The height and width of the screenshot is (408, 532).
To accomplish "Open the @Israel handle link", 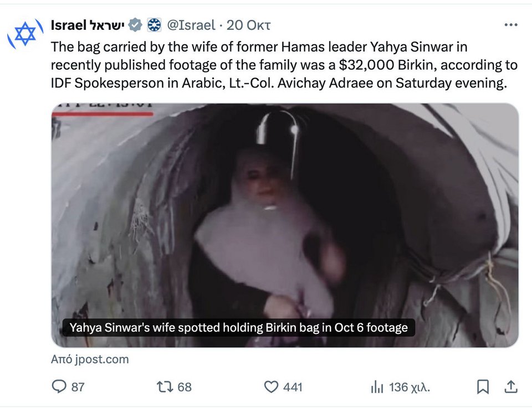I will point(191,25).
